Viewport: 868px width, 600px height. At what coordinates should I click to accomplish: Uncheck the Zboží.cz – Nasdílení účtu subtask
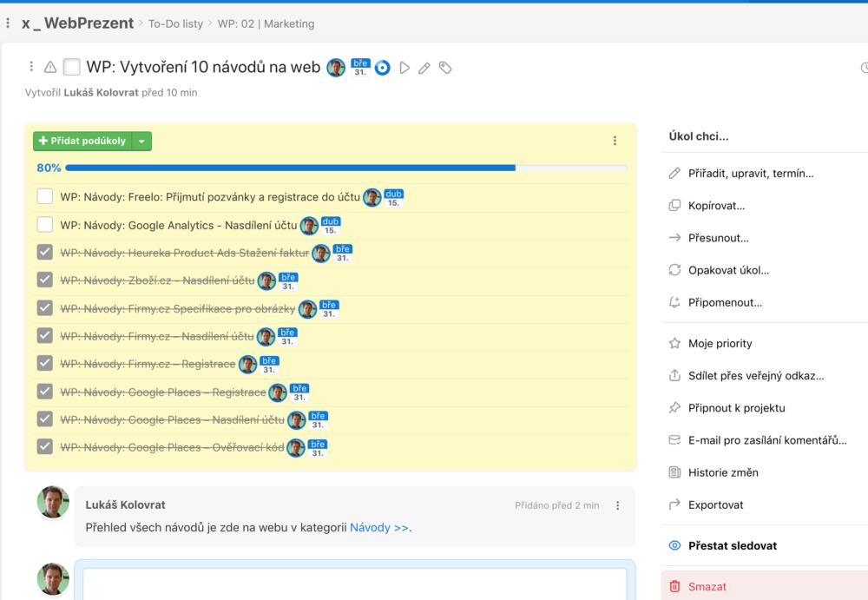(45, 280)
